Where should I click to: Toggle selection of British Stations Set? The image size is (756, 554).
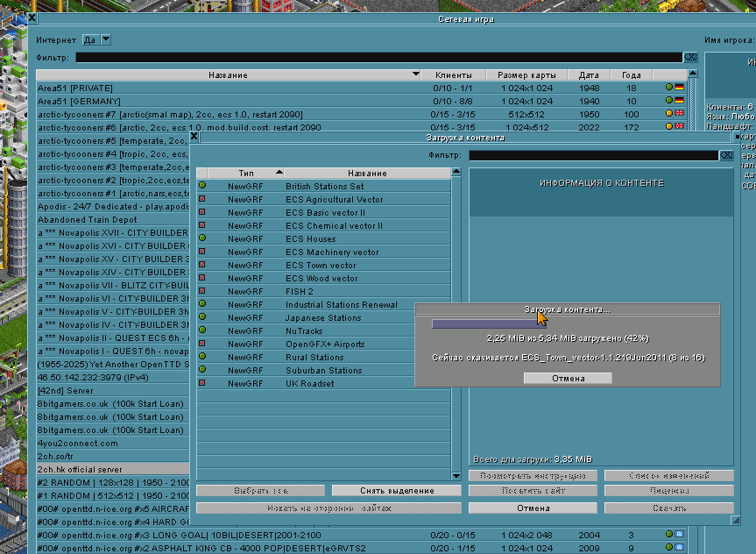(x=202, y=186)
